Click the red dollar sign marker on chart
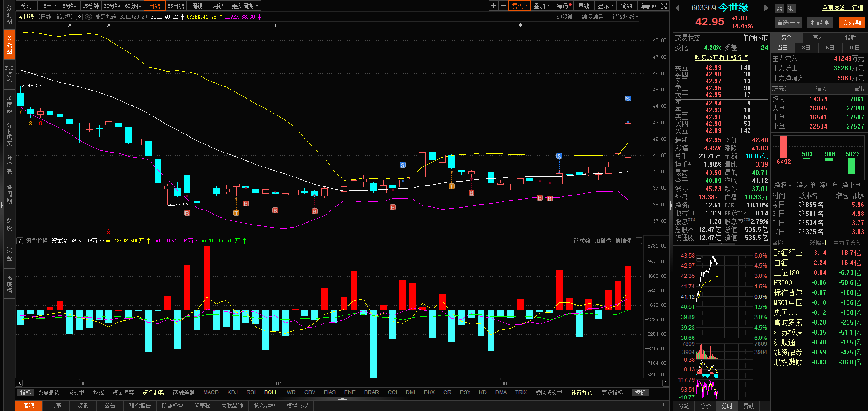Image resolution: width=868 pixels, height=411 pixels. coord(109,231)
